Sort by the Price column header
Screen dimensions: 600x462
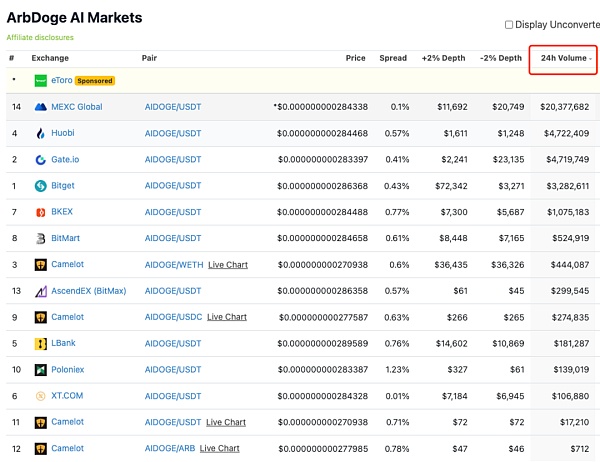(355, 58)
